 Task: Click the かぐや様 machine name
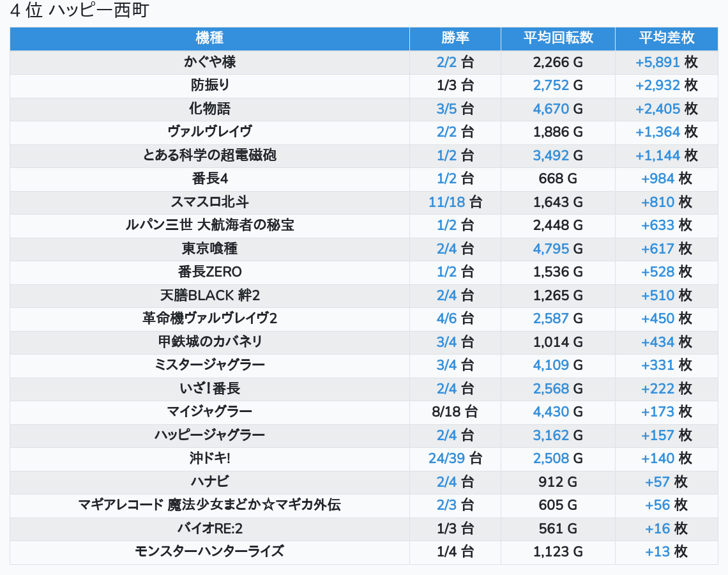[209, 62]
